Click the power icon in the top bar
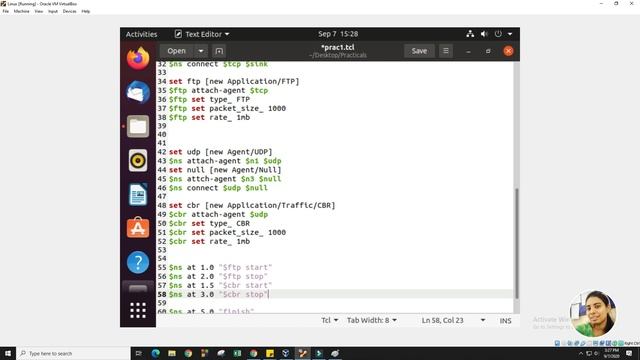This screenshot has height=360, width=640. click(x=498, y=34)
